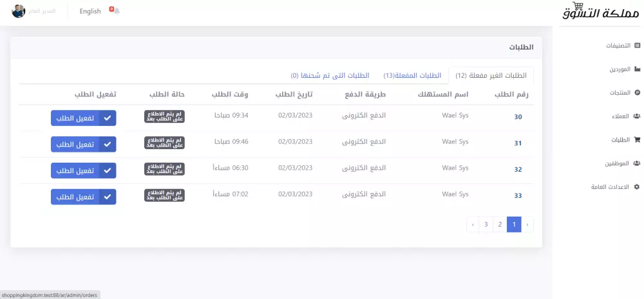Open order number 30
Screen dimensions: 644x299
(518, 117)
